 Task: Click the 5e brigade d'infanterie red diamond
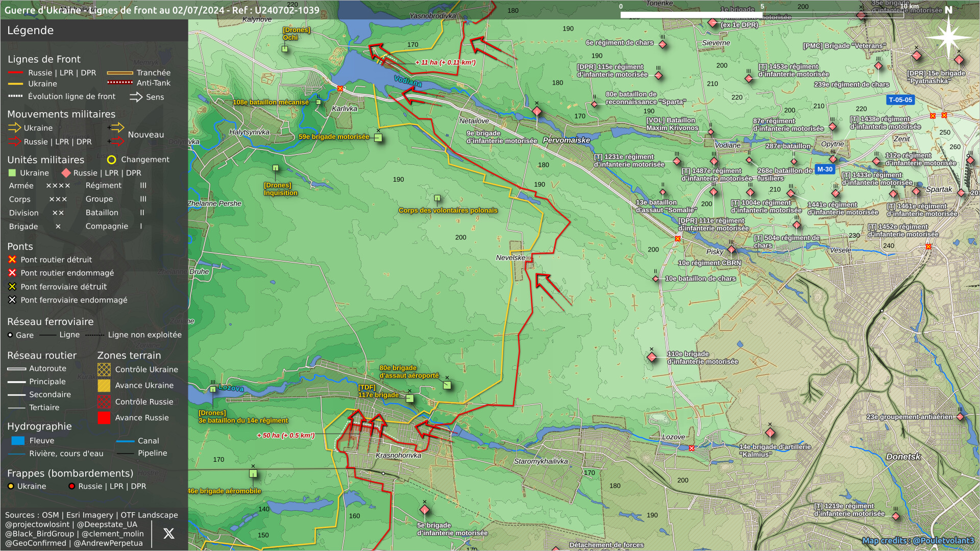tap(424, 510)
